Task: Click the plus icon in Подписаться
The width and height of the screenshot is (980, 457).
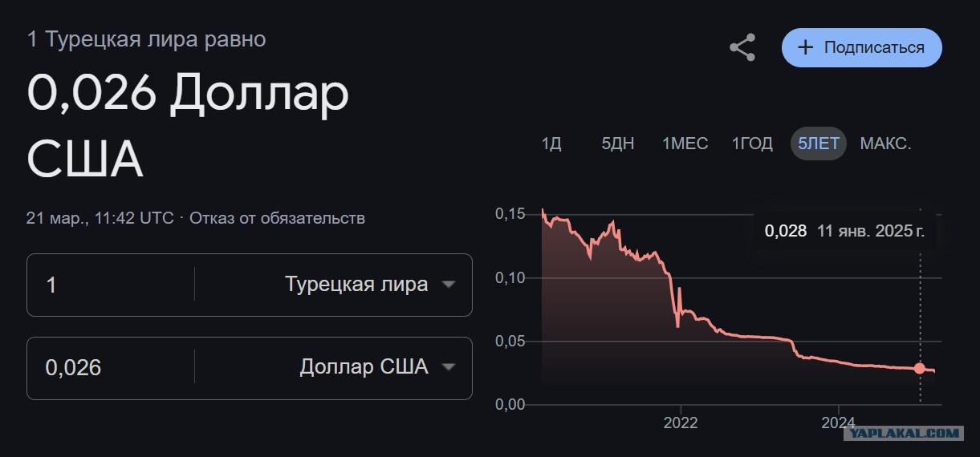Action: (x=805, y=47)
